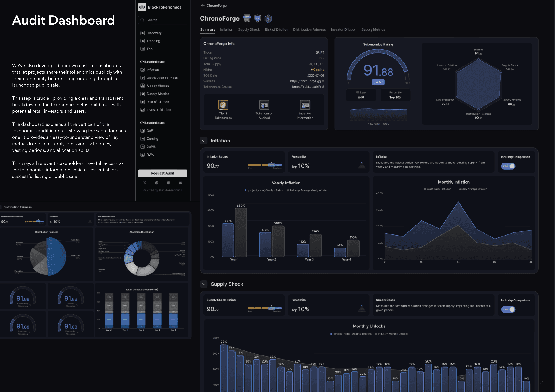This screenshot has width=555, height=392.
Task: Click the mail envelope icon in sidebar footer
Action: click(x=180, y=183)
